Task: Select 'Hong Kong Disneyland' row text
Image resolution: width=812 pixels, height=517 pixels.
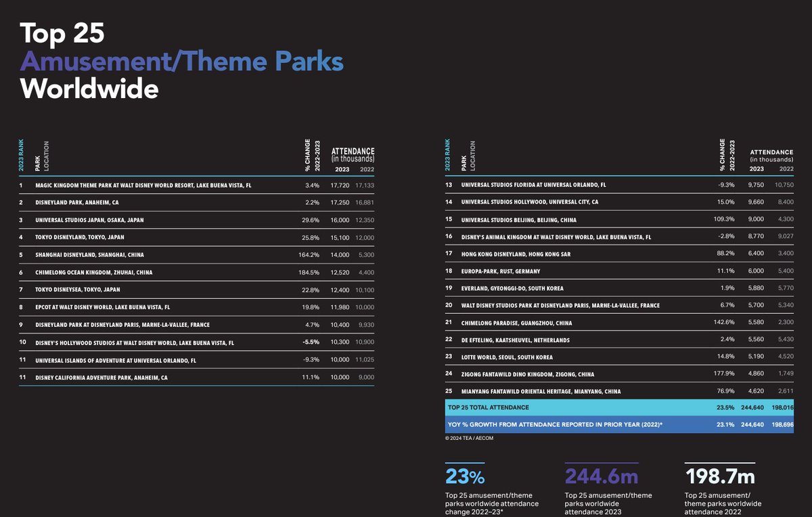Action: [516, 255]
